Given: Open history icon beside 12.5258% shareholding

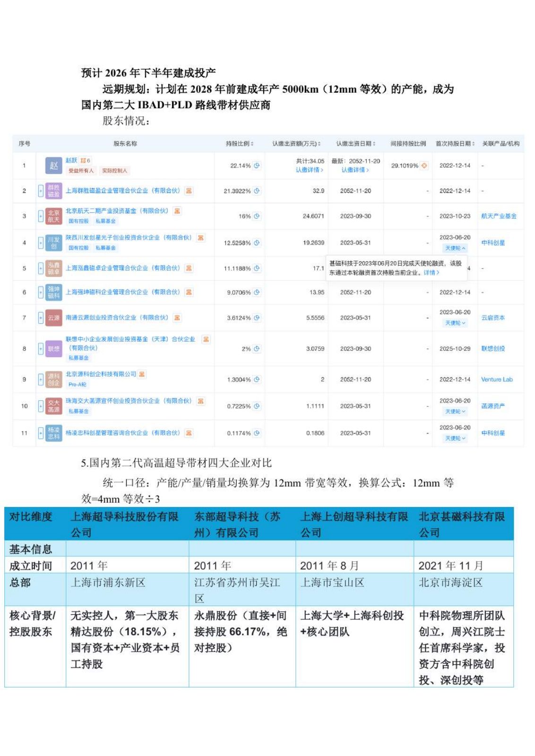Looking at the screenshot, I should pyautogui.click(x=257, y=243).
